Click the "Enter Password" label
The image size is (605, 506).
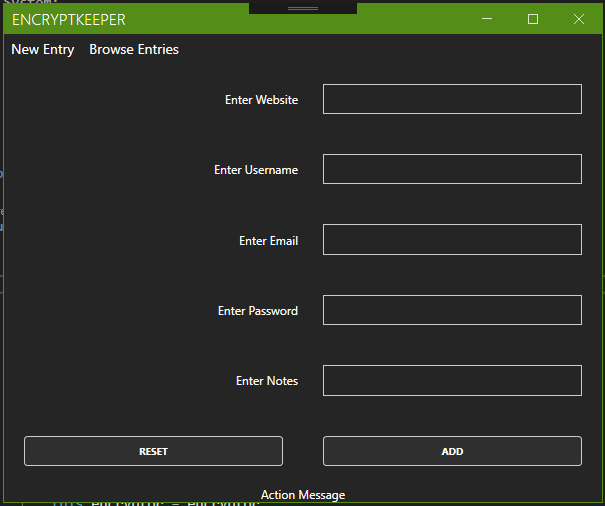click(x=258, y=311)
